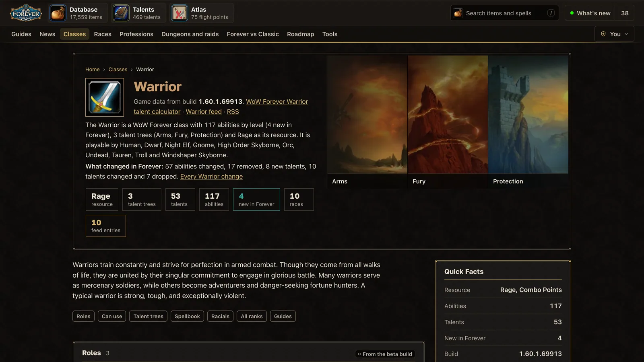Click the 4 new in Forever stat box

tap(256, 200)
